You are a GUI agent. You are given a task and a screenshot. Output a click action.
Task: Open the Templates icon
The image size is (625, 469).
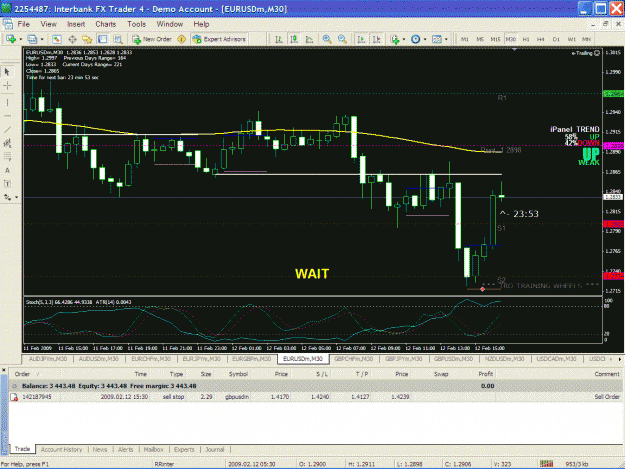pos(437,39)
